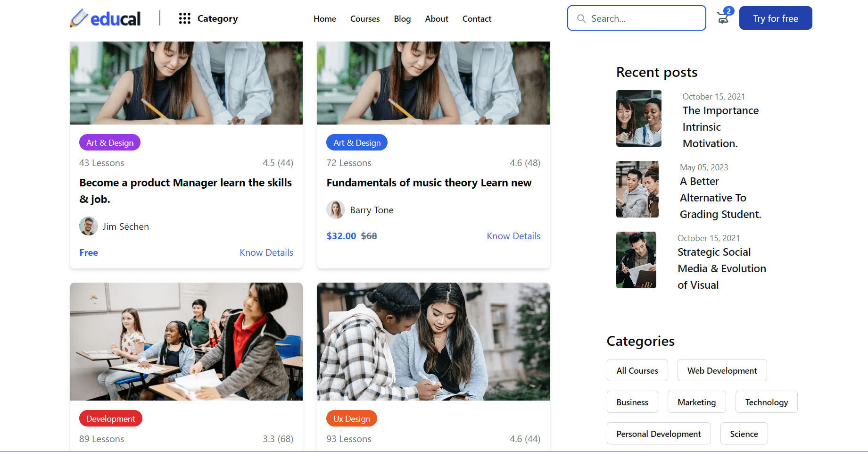Click Barry Tone's avatar photo
The image size is (868, 452).
(x=336, y=209)
